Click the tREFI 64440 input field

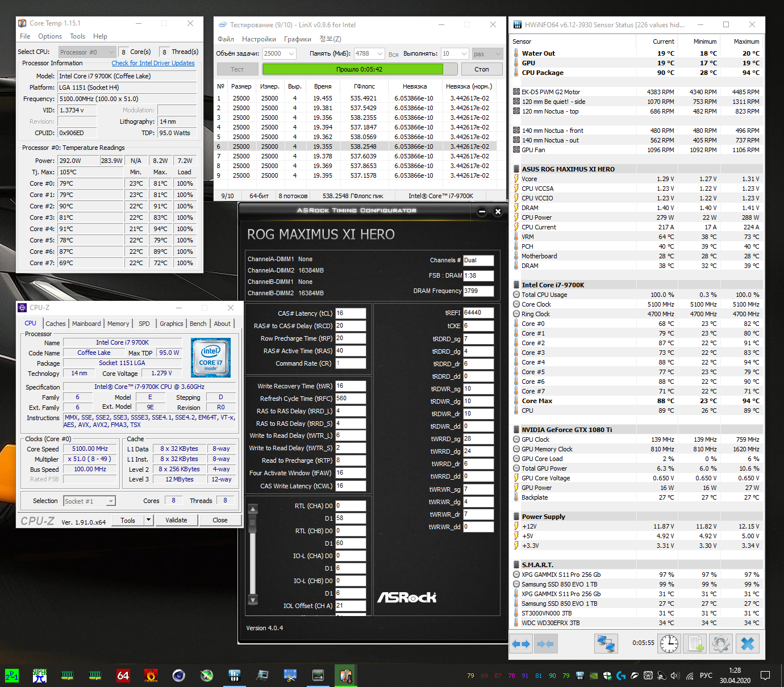click(478, 313)
